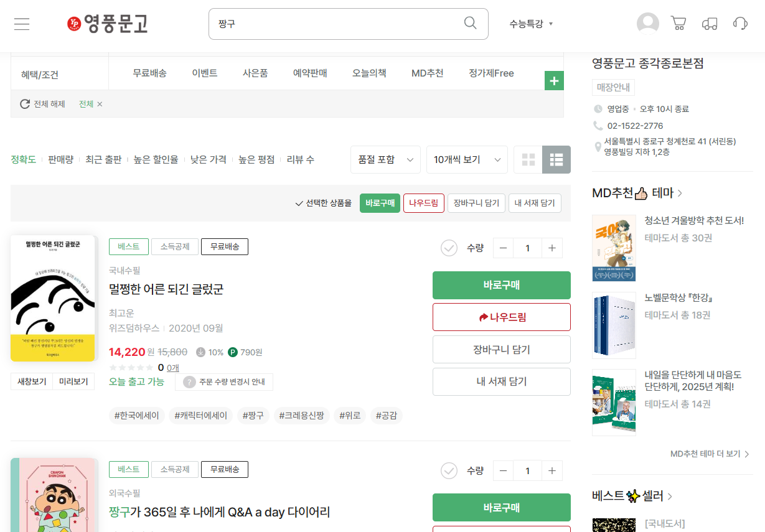765x532 pixels.
Task: Click the search magnifier icon
Action: tap(470, 23)
